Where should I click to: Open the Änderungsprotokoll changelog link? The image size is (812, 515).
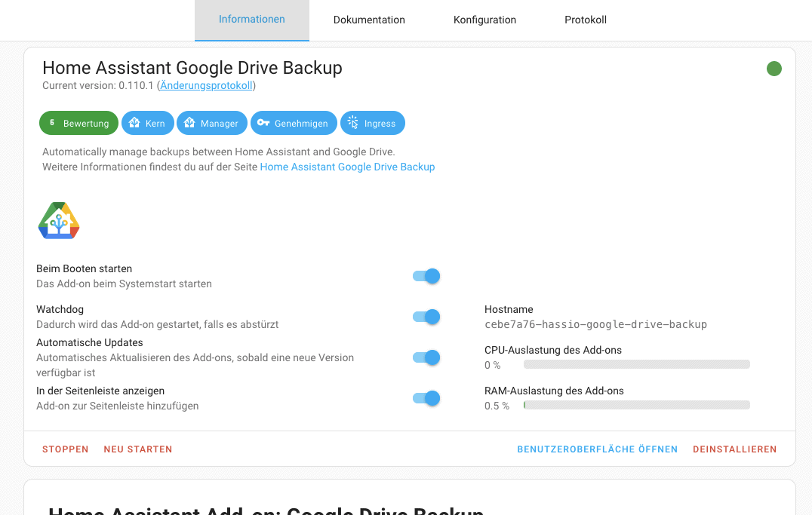coord(206,85)
